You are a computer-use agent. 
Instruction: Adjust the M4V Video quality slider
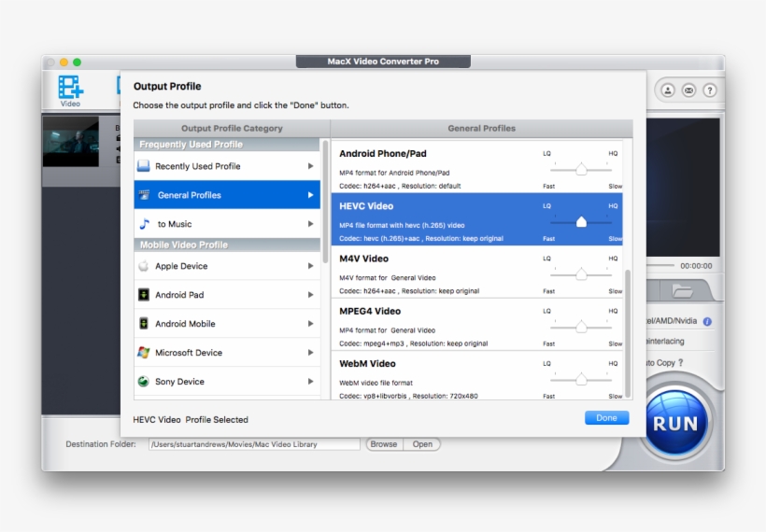[581, 274]
